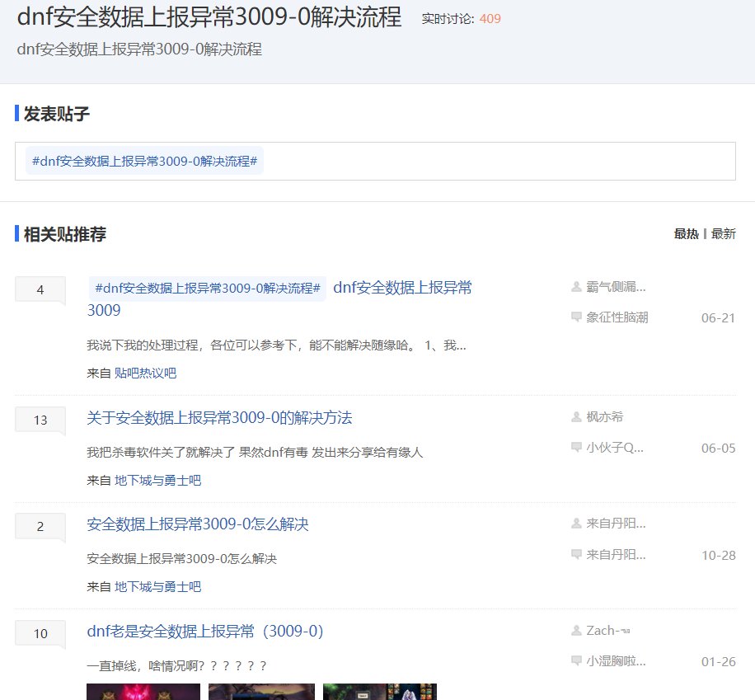755x700 pixels.
Task: Click the reply bubble icon beside 小伙子Q
Action: (576, 448)
